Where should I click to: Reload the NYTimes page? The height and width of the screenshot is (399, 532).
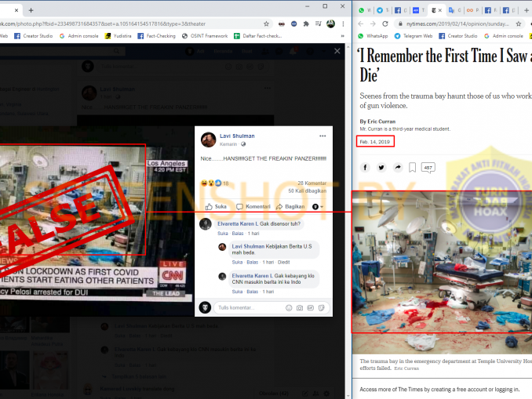coord(385,24)
